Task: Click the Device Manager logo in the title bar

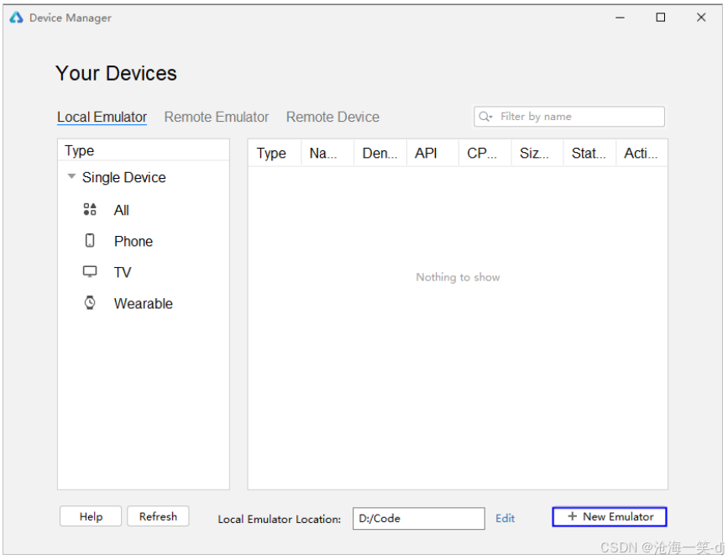Action: point(15,16)
